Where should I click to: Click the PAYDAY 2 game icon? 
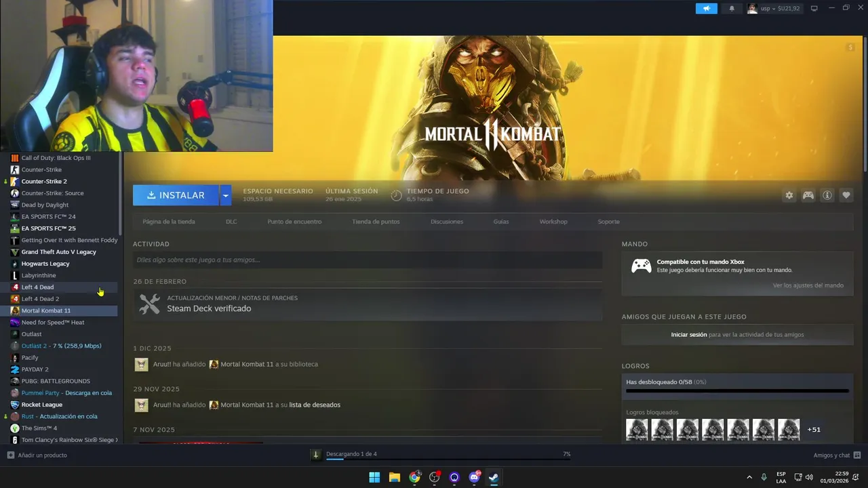pos(15,369)
